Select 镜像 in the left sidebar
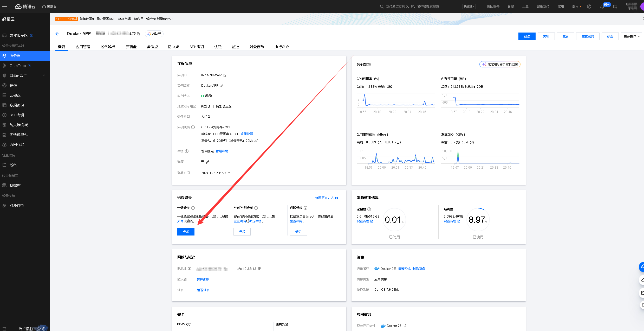The width and height of the screenshot is (644, 331). (13, 85)
